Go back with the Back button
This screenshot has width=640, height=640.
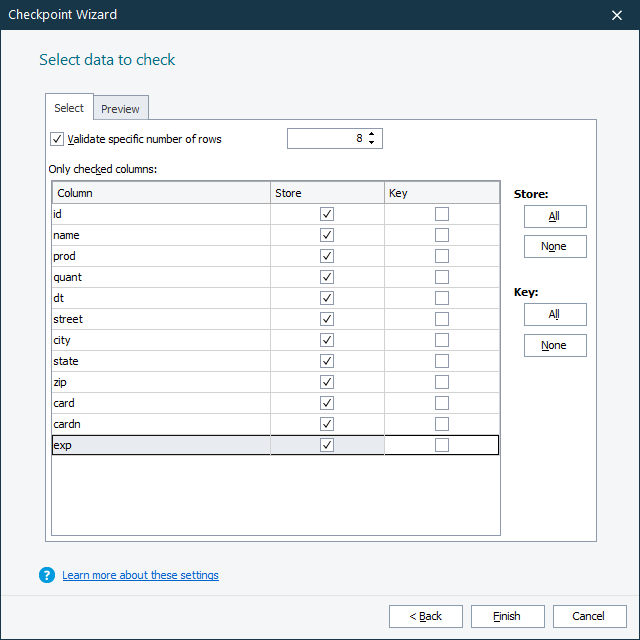click(x=426, y=616)
